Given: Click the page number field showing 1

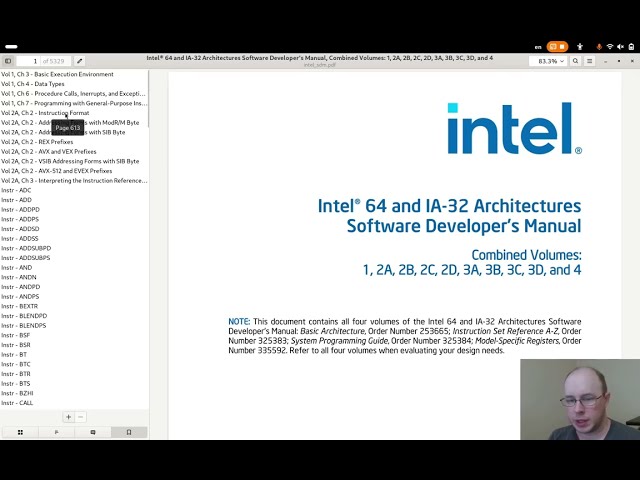Looking at the screenshot, I should tap(29, 61).
